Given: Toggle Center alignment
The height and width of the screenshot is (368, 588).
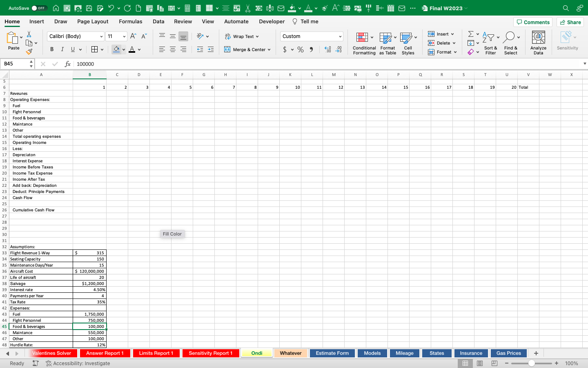Looking at the screenshot, I should 173,49.
